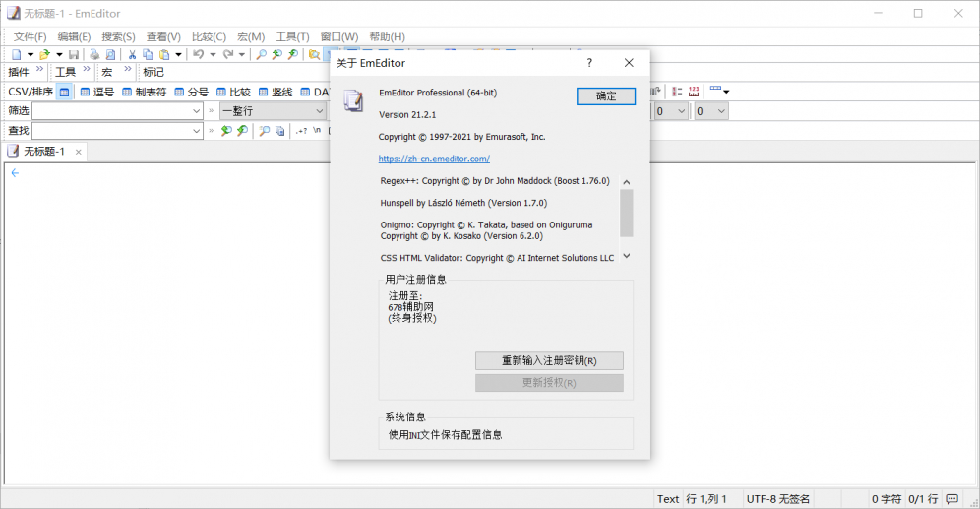Click the Print icon

[94, 54]
